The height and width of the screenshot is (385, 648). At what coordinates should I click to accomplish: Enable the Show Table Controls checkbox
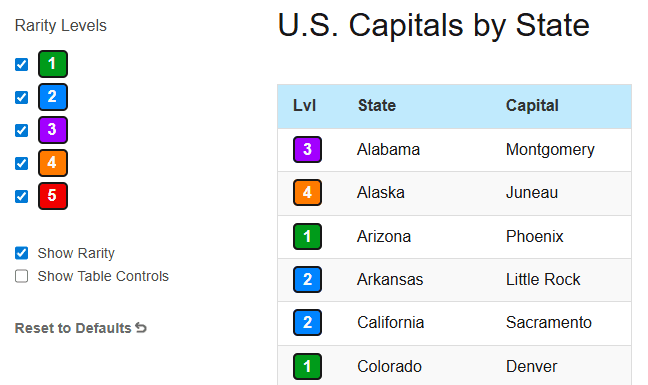21,276
